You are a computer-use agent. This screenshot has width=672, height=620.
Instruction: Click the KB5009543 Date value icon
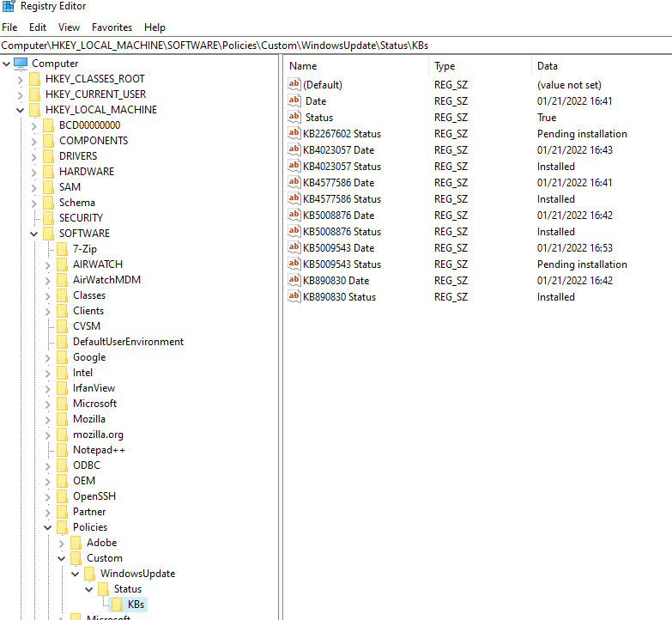[x=294, y=248]
